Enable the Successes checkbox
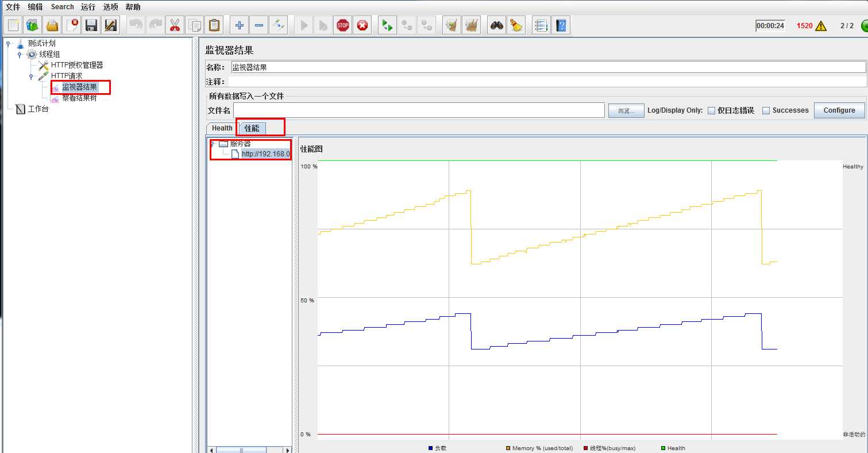This screenshot has height=453, width=868. pyautogui.click(x=766, y=110)
